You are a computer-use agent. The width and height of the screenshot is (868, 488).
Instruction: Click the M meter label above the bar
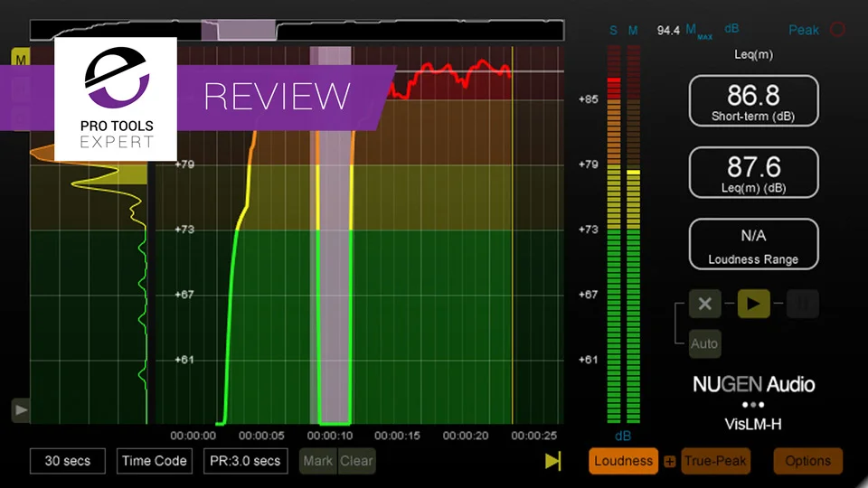633,31
